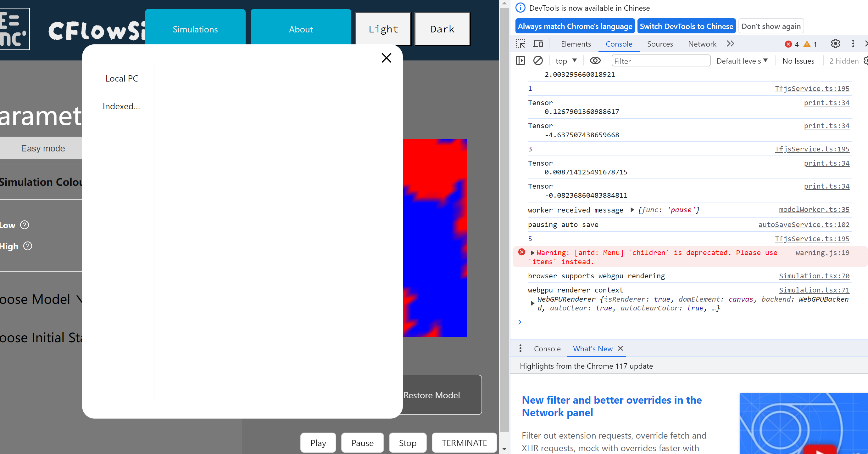Click inside the console Filter input field
Viewport: 868px width, 454px height.
(x=660, y=61)
